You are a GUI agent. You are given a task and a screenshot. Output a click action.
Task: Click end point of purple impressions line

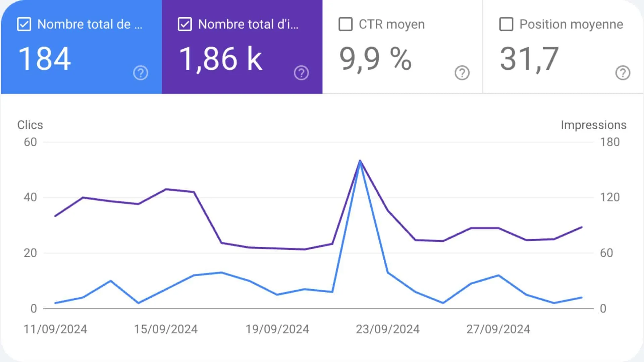point(582,227)
